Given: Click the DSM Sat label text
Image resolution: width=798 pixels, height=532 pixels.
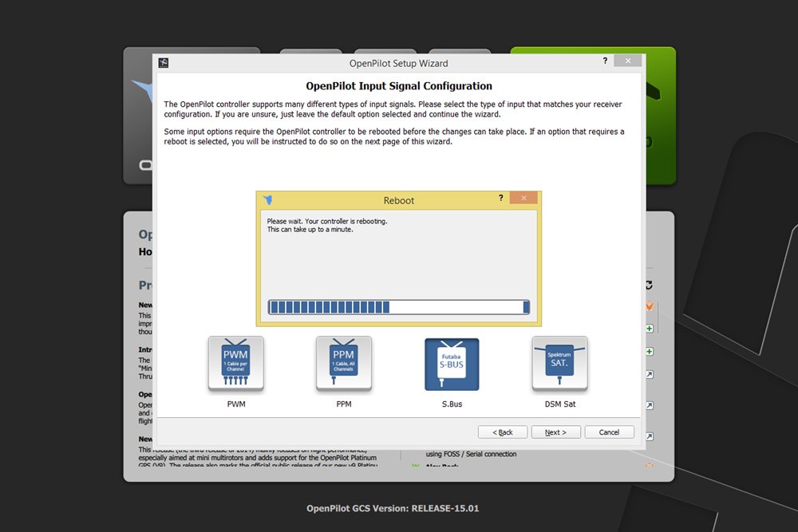Looking at the screenshot, I should pyautogui.click(x=560, y=404).
